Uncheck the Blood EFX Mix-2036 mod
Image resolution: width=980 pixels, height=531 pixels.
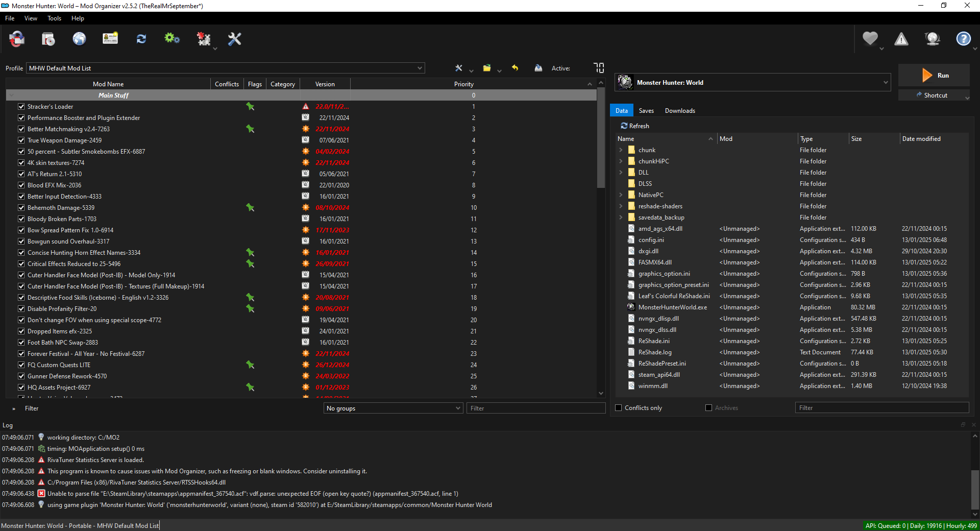(x=21, y=185)
